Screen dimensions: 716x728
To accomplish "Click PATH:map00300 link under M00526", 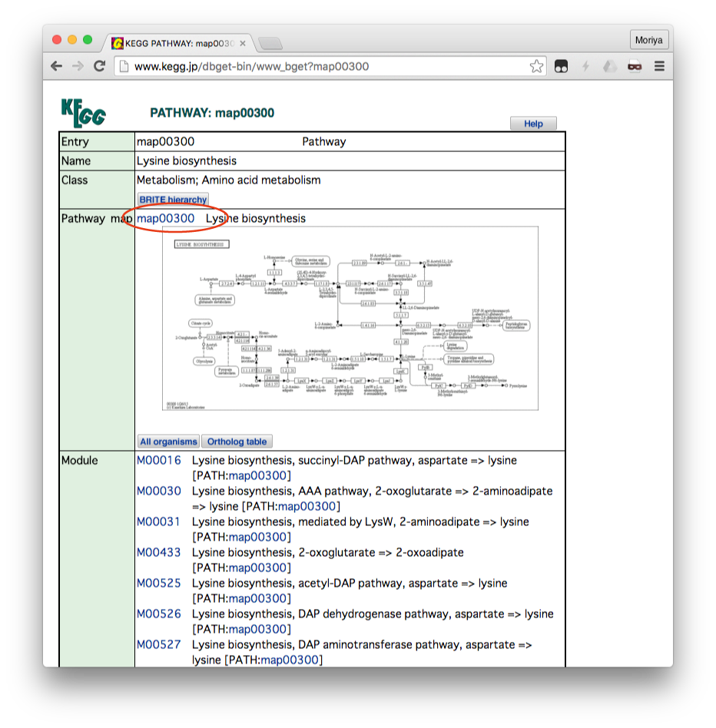I will pos(257,629).
